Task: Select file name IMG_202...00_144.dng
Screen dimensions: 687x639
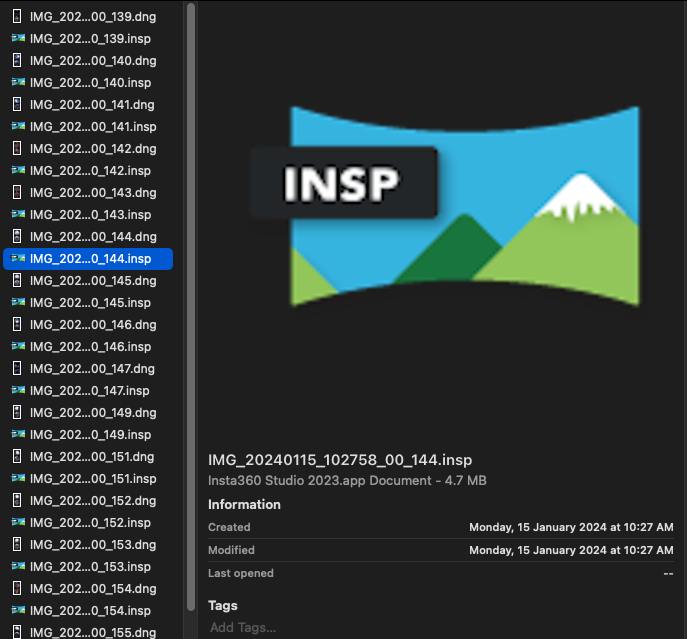Action: (x=93, y=237)
